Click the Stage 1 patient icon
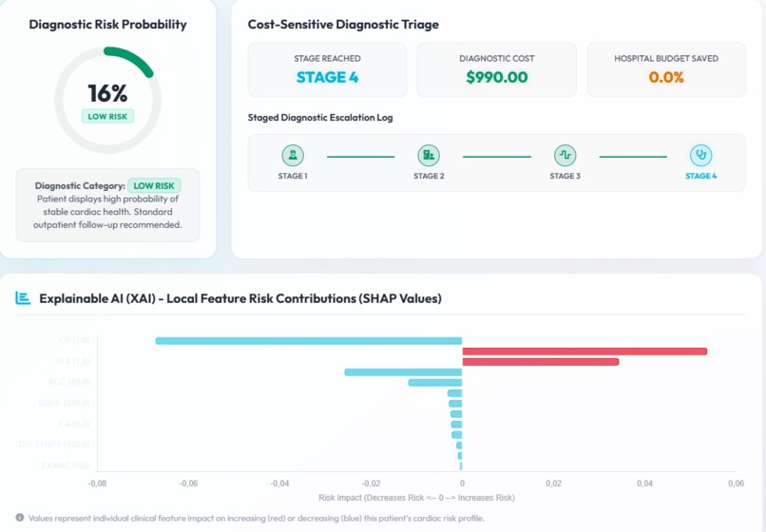Screen dimensions: 766x532 pyautogui.click(x=293, y=156)
